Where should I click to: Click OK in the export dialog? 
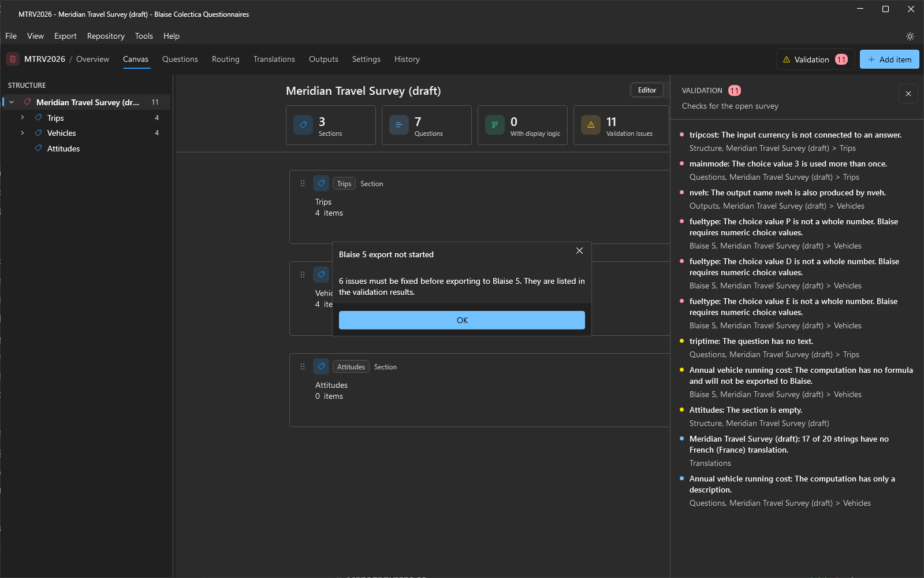click(462, 320)
